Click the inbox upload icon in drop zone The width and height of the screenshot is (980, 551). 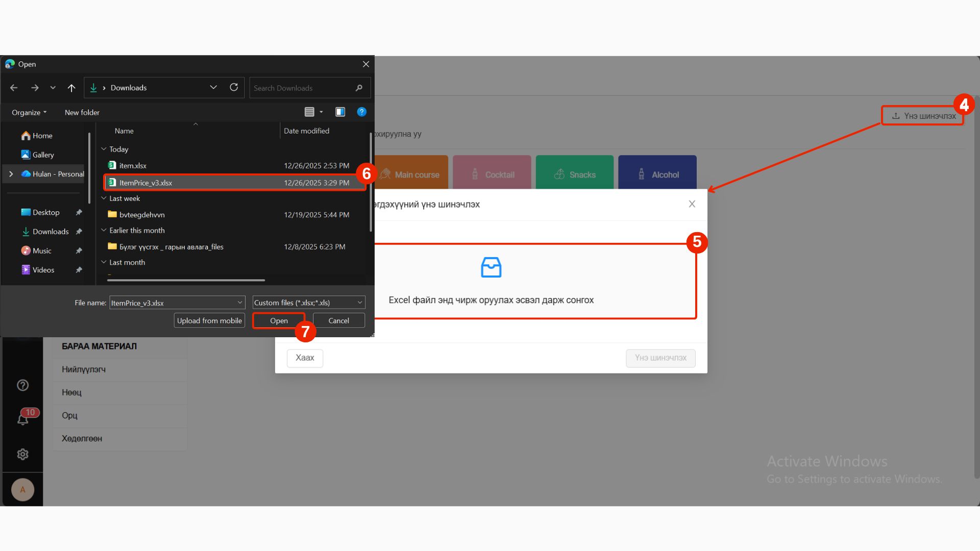tap(491, 267)
